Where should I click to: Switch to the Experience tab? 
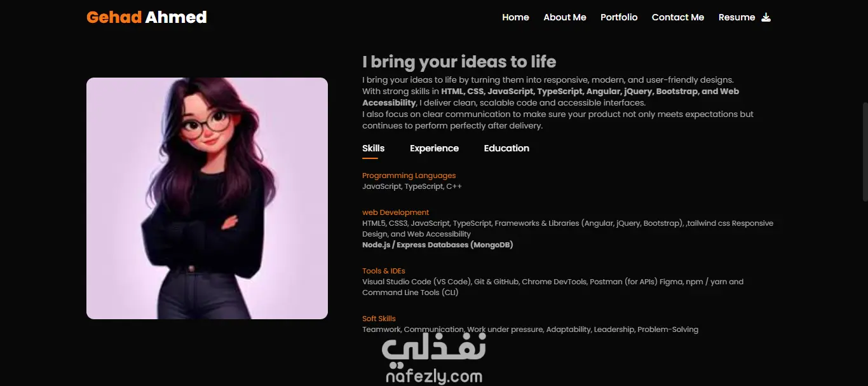pos(434,148)
